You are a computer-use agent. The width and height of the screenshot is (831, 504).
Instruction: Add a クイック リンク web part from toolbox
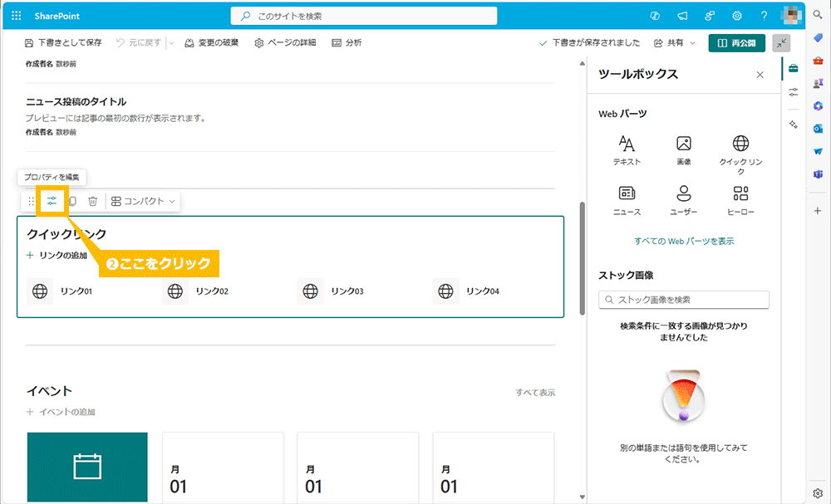point(740,154)
